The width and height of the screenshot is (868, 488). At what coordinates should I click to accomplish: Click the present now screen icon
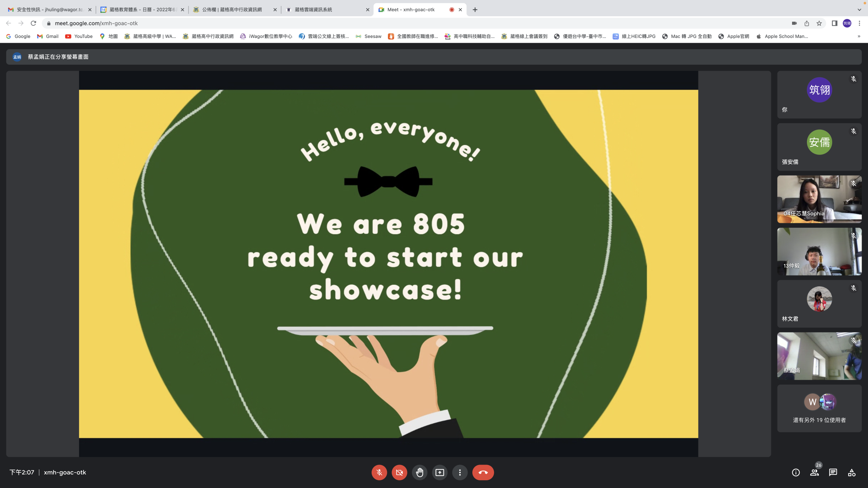440,472
